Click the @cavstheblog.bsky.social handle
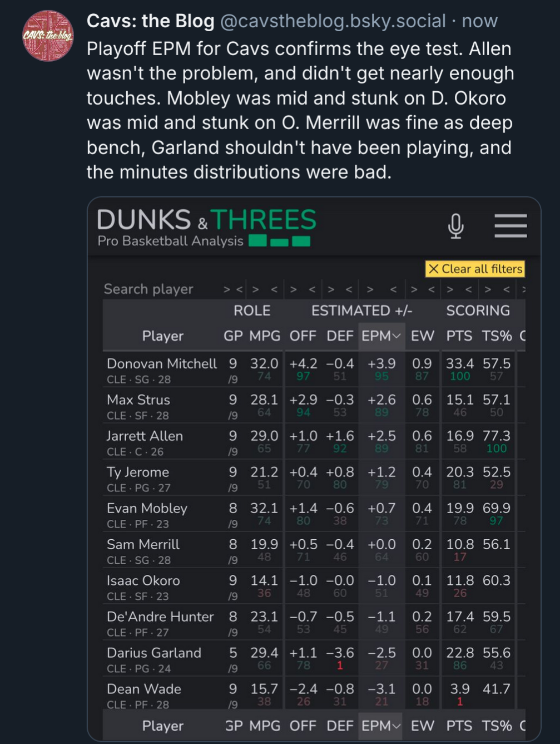560x744 pixels. click(x=333, y=21)
